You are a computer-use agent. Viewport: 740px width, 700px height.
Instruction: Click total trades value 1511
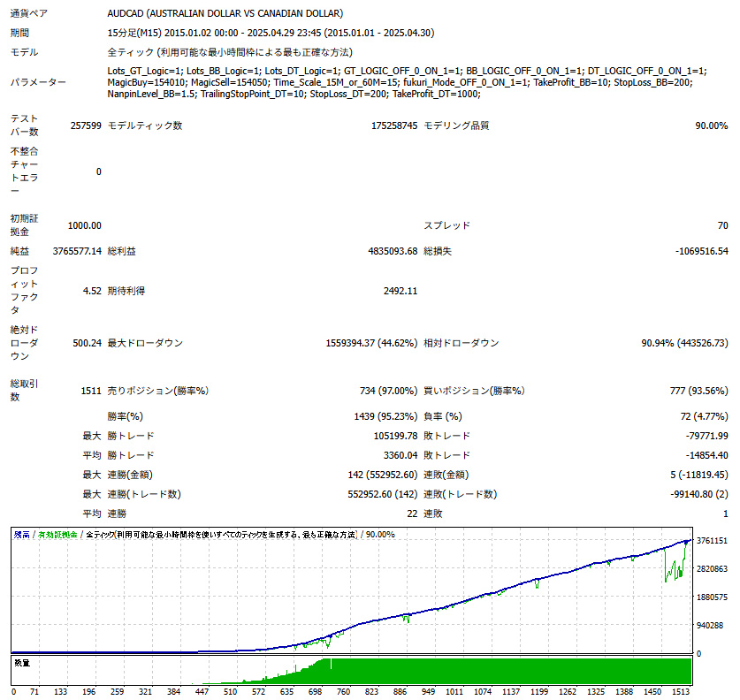(91, 391)
